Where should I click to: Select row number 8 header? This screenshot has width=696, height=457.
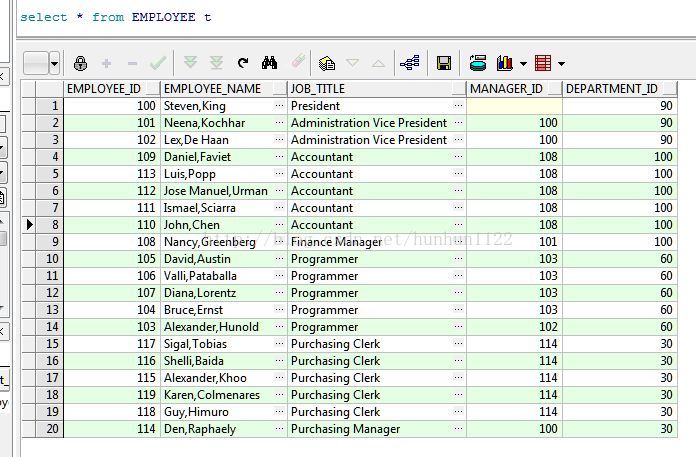[50, 225]
